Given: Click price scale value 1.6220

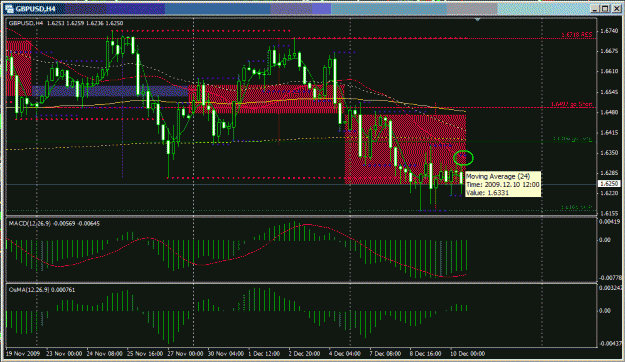Looking at the screenshot, I should tap(609, 193).
